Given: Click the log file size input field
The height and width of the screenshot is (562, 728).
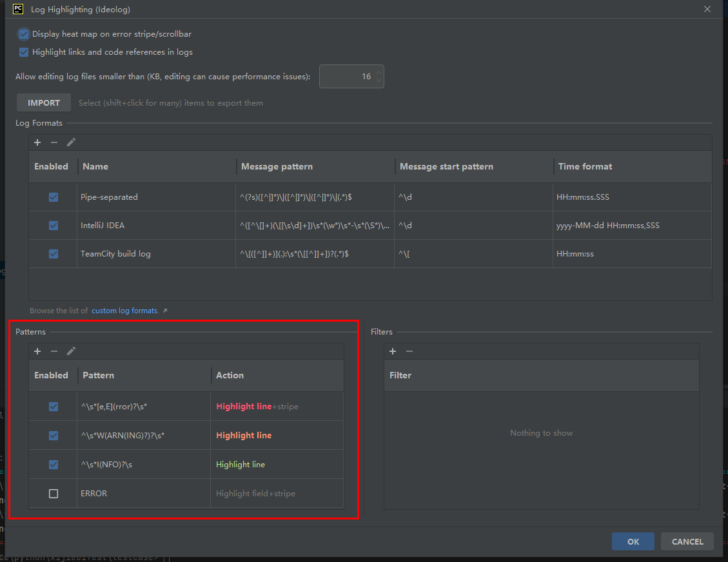Looking at the screenshot, I should 347,77.
